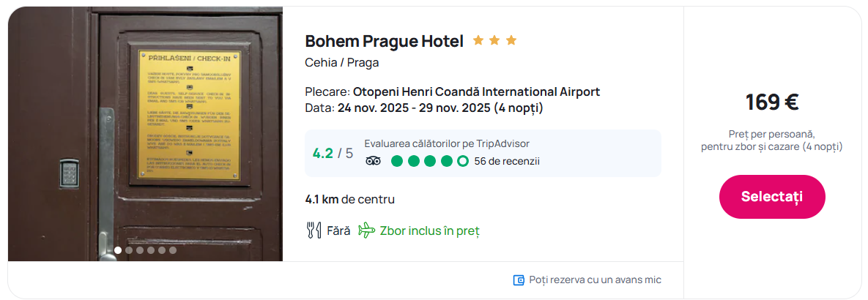Click the first filled TripAdvisor rating circle

coord(397,161)
